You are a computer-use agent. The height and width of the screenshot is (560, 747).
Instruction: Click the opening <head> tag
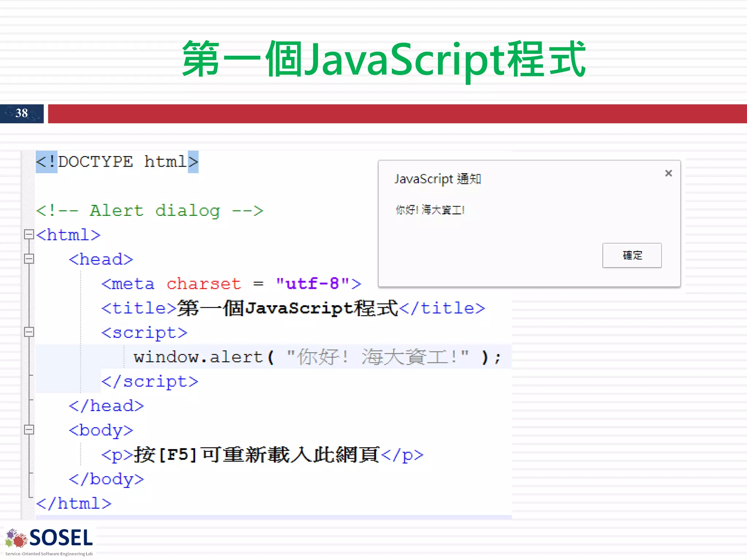pyautogui.click(x=101, y=259)
